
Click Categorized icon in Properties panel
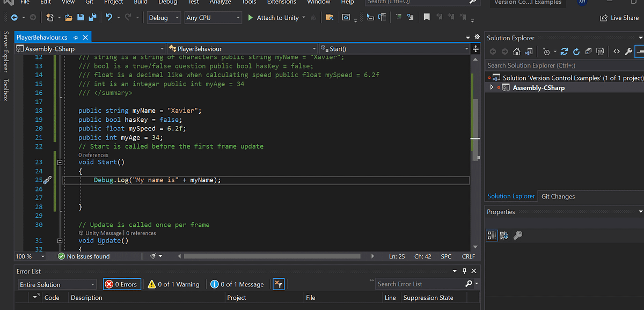click(492, 235)
